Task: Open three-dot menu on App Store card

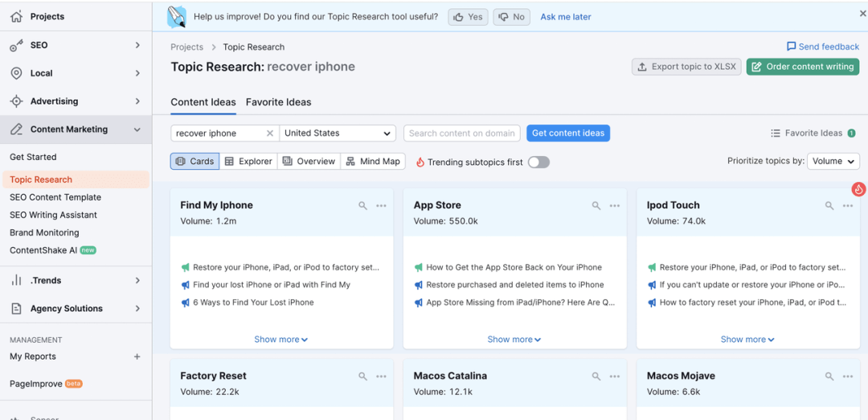Action: 615,206
